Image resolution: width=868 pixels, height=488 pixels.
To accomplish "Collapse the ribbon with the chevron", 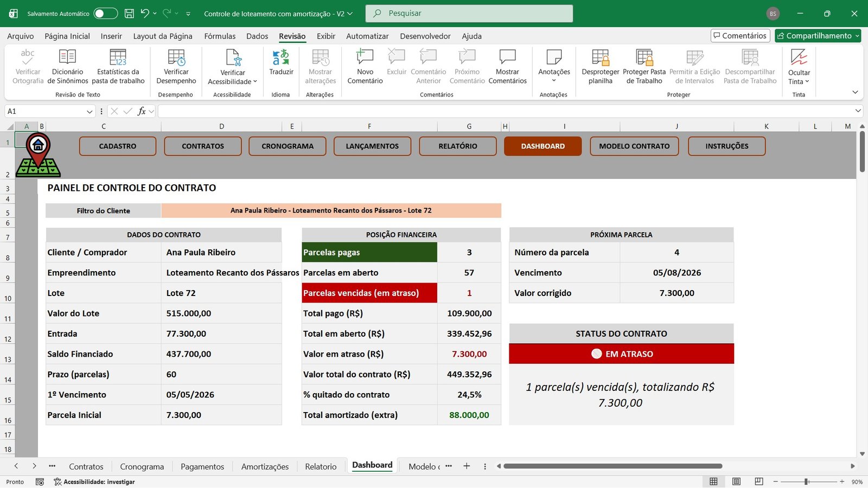I will point(855,92).
